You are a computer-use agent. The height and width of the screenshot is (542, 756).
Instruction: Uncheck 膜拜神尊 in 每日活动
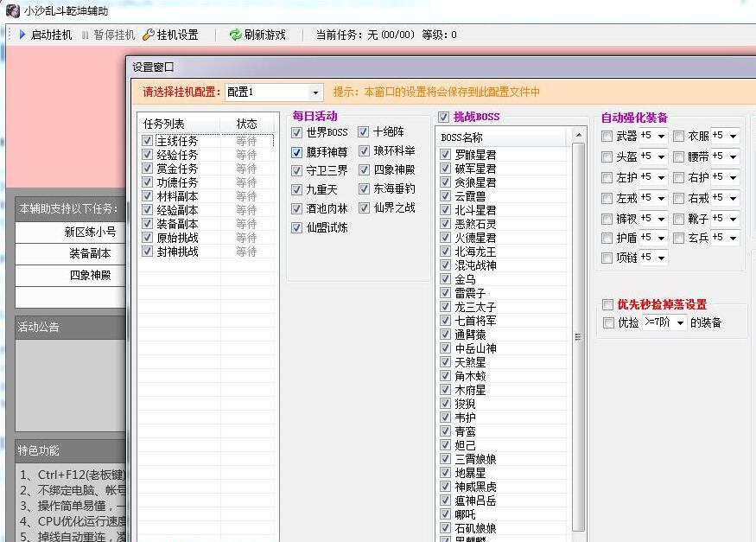point(297,153)
